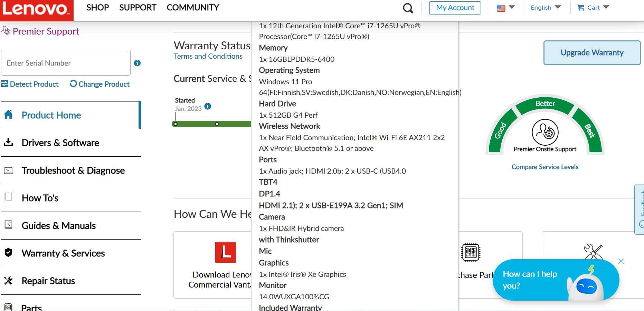Click the green warranty timeline bar
This screenshot has width=644, height=311.
(x=211, y=124)
